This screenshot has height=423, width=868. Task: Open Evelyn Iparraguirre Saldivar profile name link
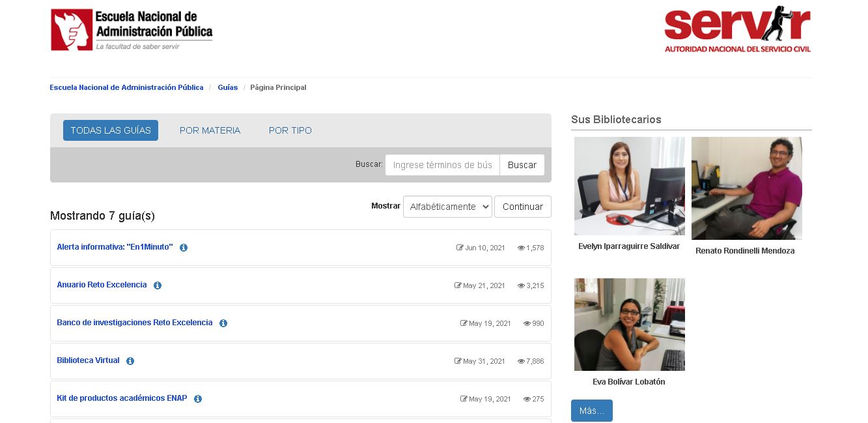629,246
